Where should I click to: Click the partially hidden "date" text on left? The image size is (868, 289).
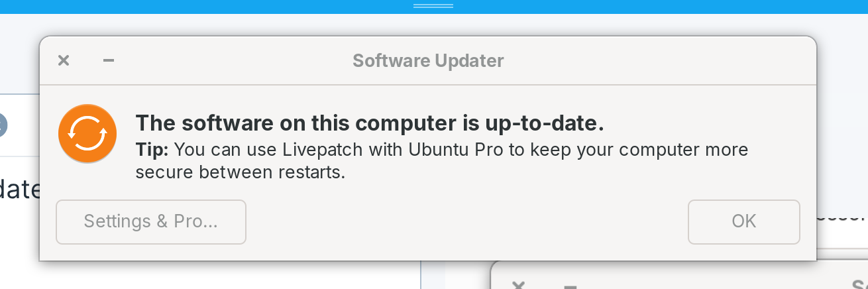(x=20, y=191)
